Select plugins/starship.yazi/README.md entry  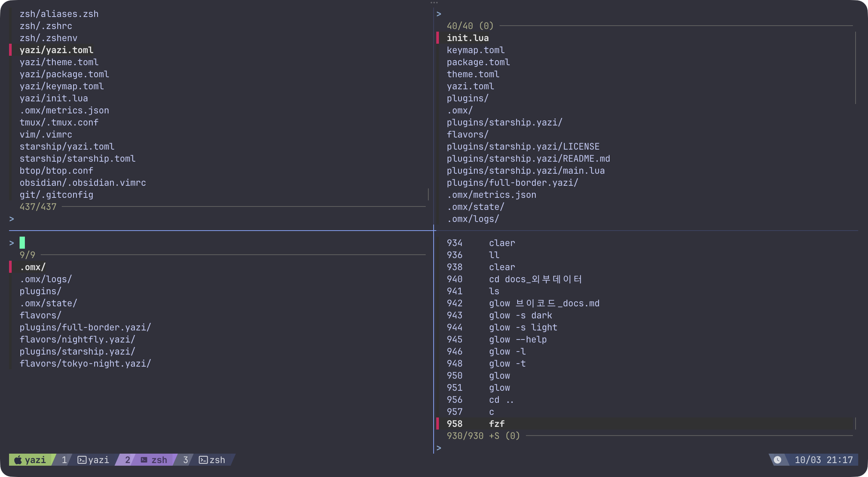click(528, 159)
